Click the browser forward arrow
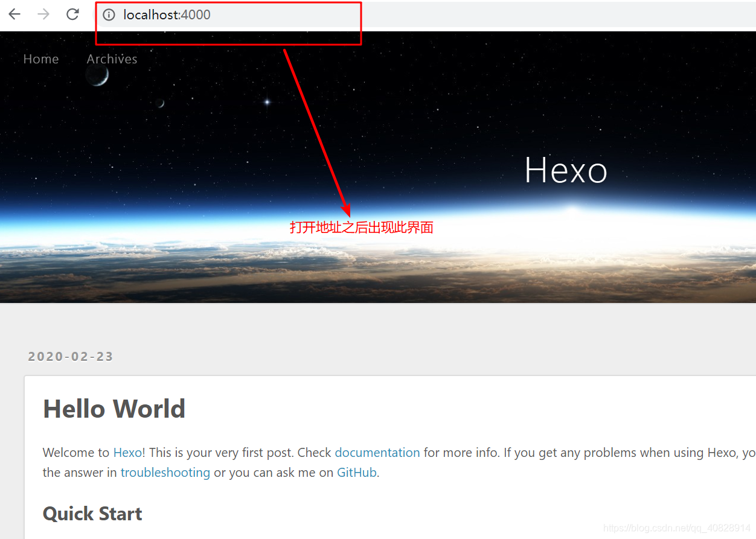This screenshot has height=539, width=756. pos(43,14)
